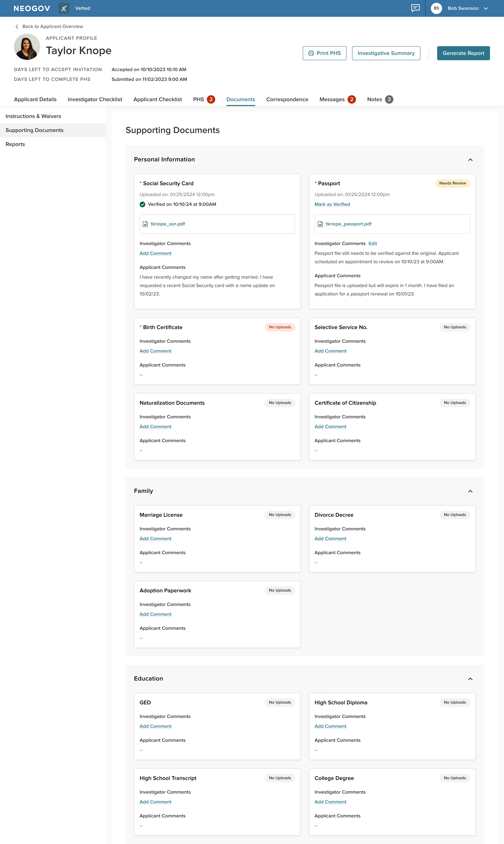Click the BS user avatar
The height and width of the screenshot is (844, 504).
point(436,8)
